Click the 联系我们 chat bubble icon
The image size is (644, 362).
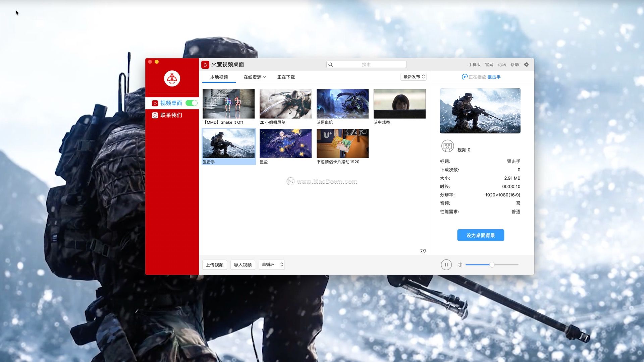(155, 115)
